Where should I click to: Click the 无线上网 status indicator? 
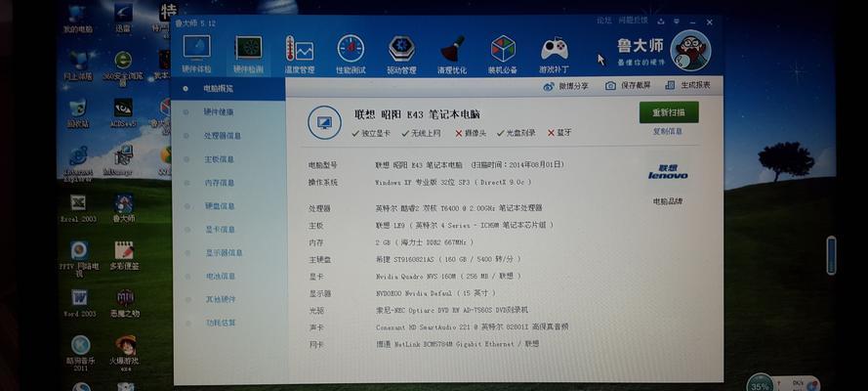pos(421,134)
